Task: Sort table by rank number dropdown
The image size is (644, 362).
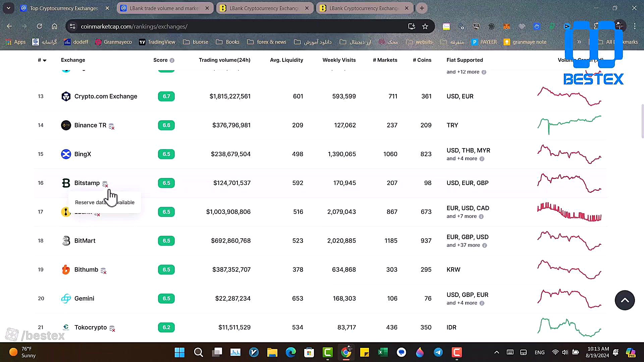Action: 42,60
